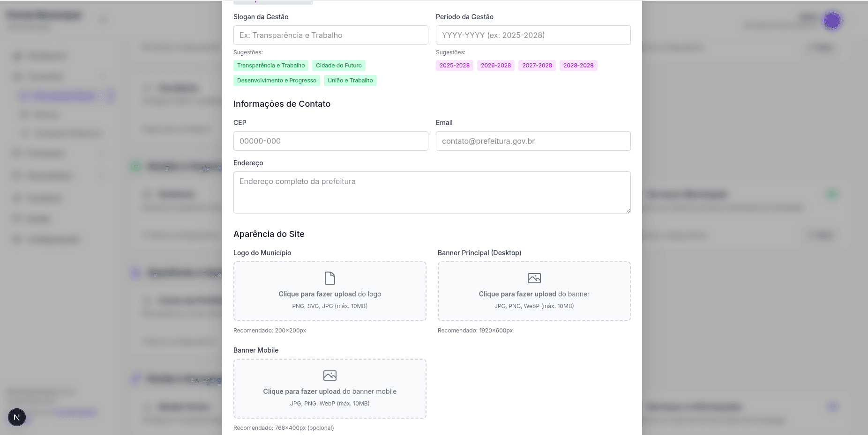Click the Slogan da Gestão input field
Viewport: 868px width, 435px height.
click(330, 35)
